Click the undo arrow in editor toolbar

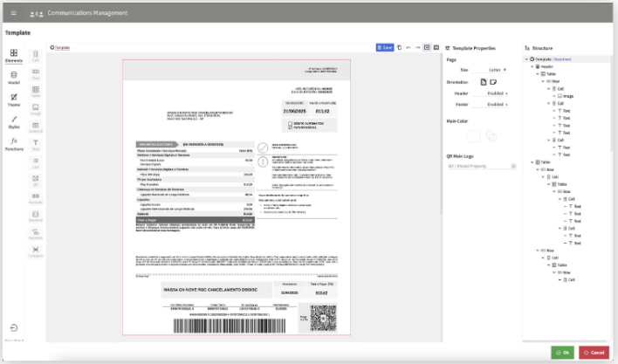408,47
